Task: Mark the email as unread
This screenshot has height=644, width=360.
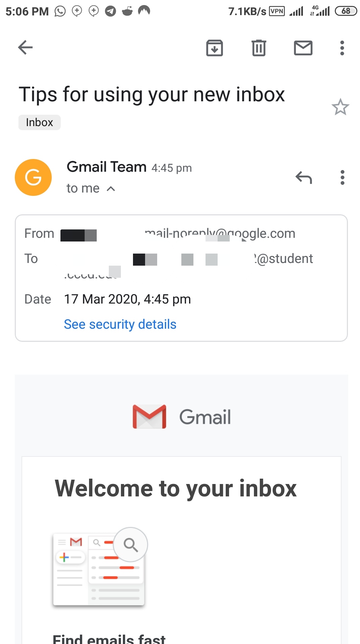Action: tap(303, 48)
